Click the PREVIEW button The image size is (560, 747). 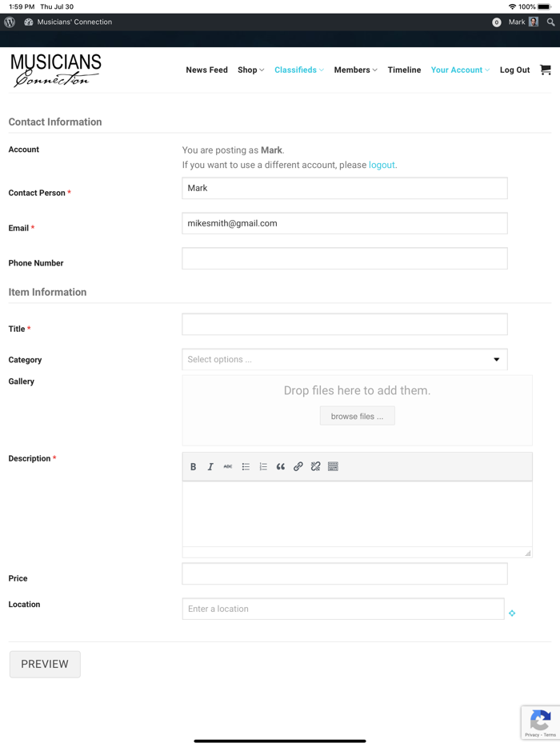[45, 664]
